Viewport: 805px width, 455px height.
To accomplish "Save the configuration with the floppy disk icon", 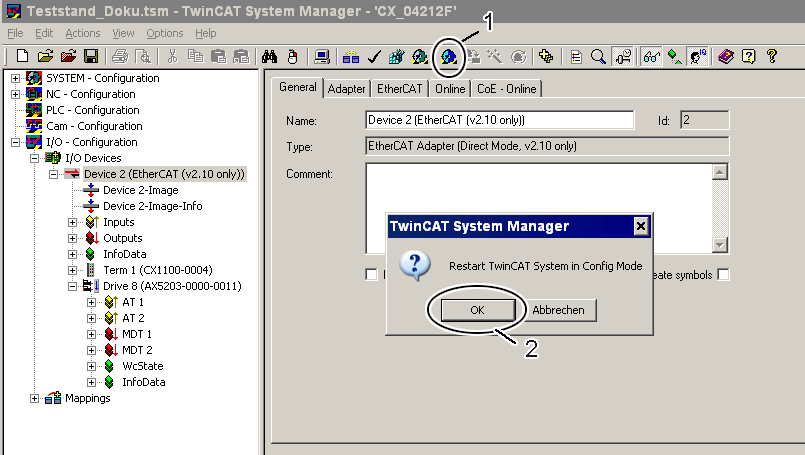I will (91, 56).
